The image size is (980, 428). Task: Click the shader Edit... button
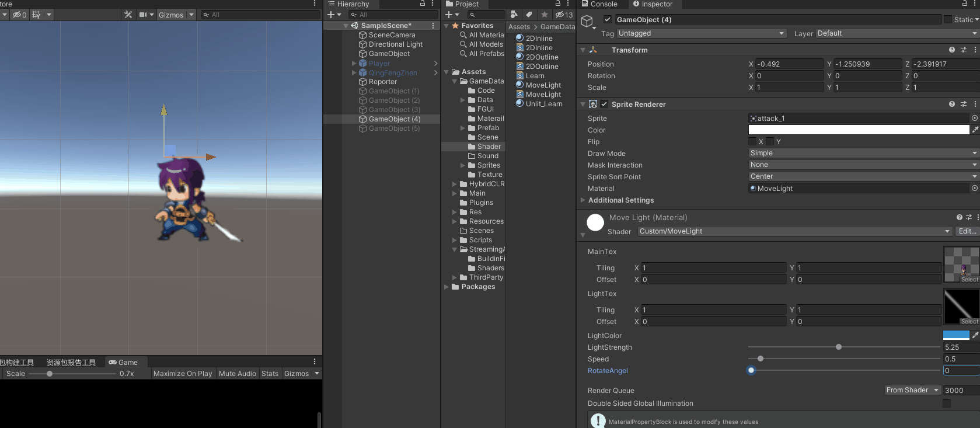(x=967, y=231)
